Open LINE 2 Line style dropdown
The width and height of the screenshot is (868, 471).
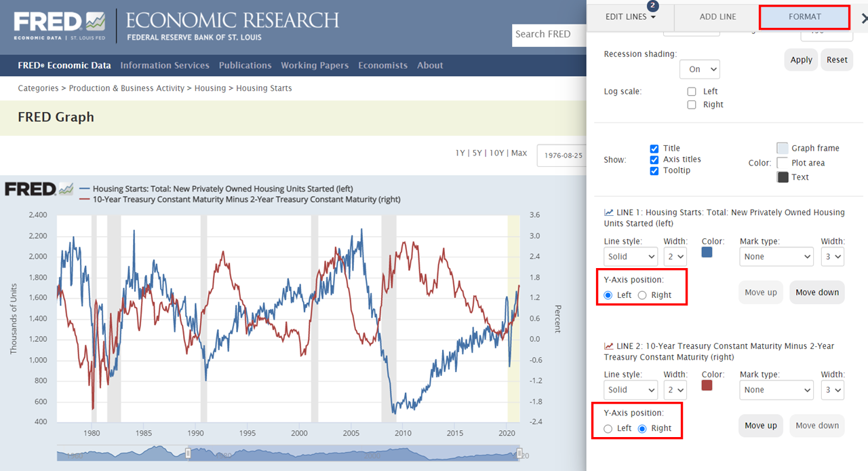coord(631,390)
